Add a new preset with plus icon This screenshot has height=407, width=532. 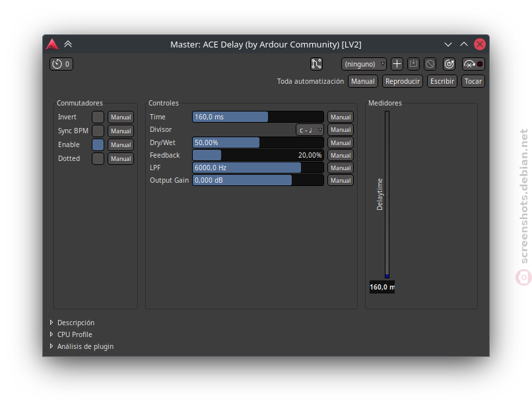click(x=397, y=64)
